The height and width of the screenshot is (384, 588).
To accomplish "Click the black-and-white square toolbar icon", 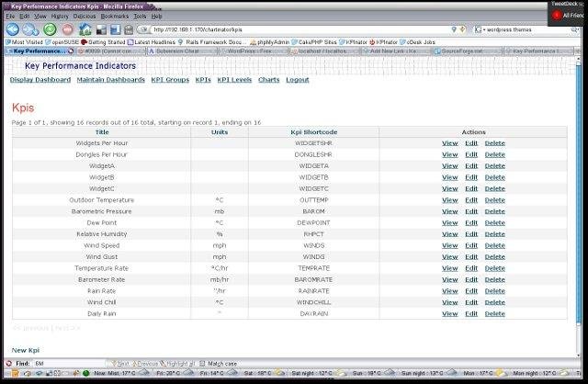I will [101, 29].
